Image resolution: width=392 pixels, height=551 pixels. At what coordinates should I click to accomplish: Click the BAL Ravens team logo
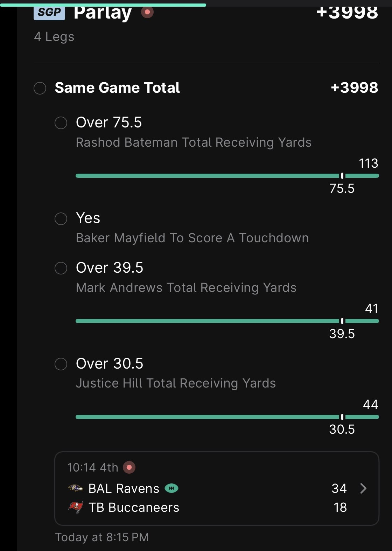76,488
